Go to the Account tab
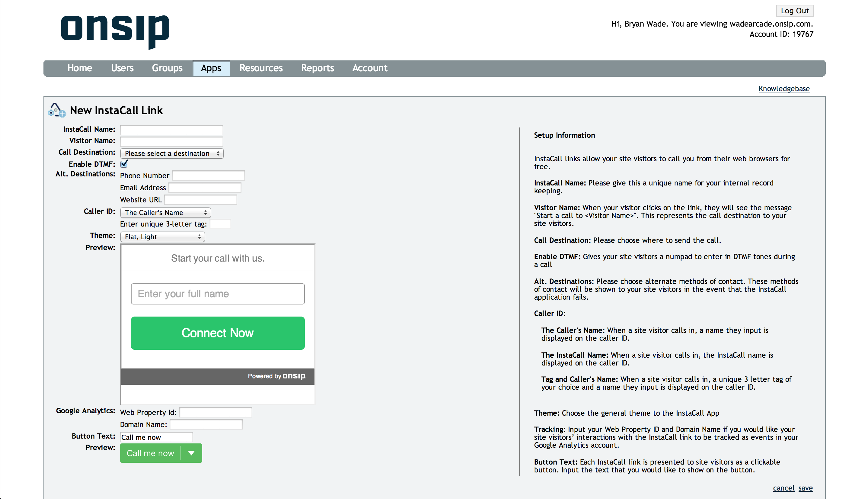The image size is (868, 499). click(370, 68)
